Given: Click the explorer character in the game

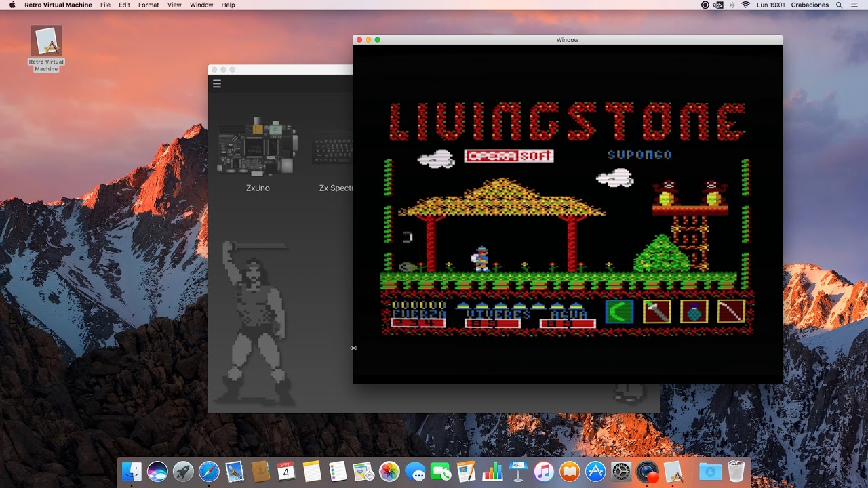Looking at the screenshot, I should click(481, 259).
